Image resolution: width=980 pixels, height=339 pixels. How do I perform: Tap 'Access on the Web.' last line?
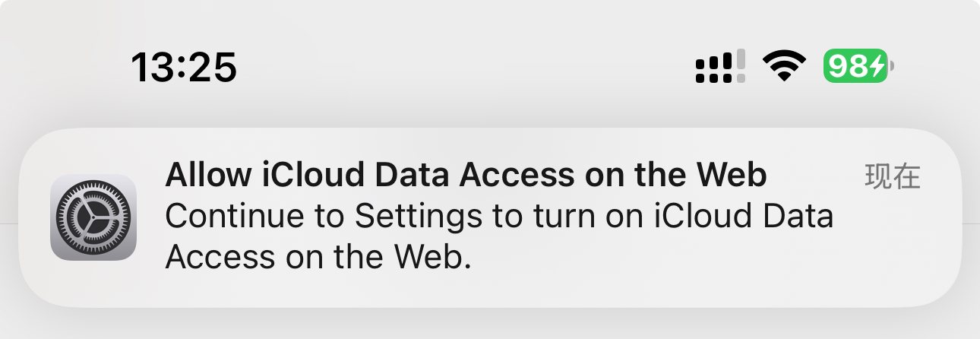pos(318,258)
